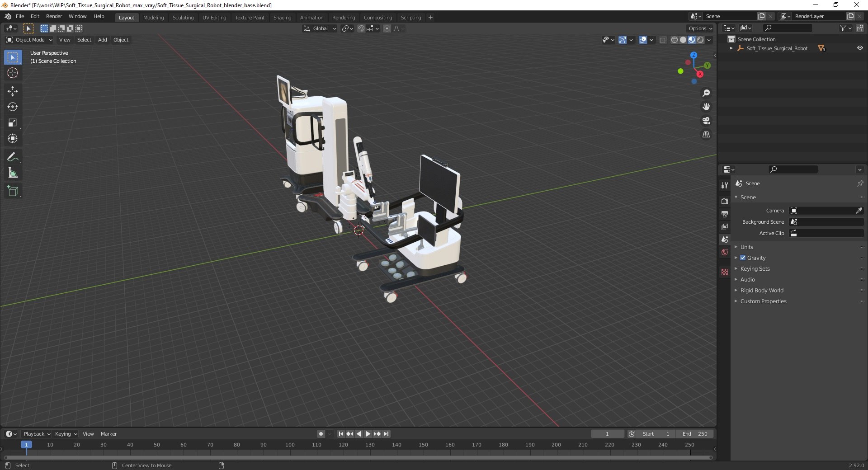868x470 pixels.
Task: Switch perspective/orthographic with grid icon
Action: point(706,135)
